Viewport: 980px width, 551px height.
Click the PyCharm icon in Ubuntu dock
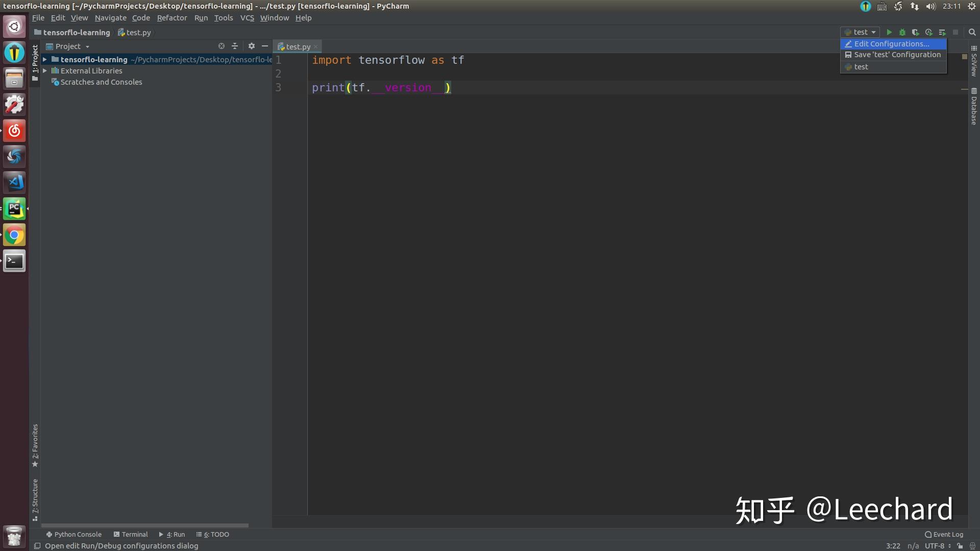click(x=14, y=209)
